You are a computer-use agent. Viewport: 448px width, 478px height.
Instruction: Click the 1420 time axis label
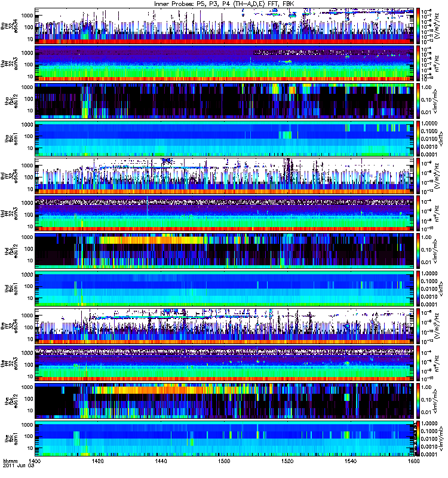97,461
